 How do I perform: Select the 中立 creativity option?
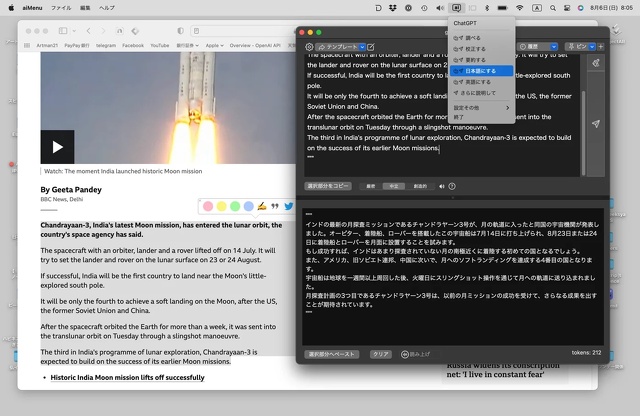pos(394,186)
